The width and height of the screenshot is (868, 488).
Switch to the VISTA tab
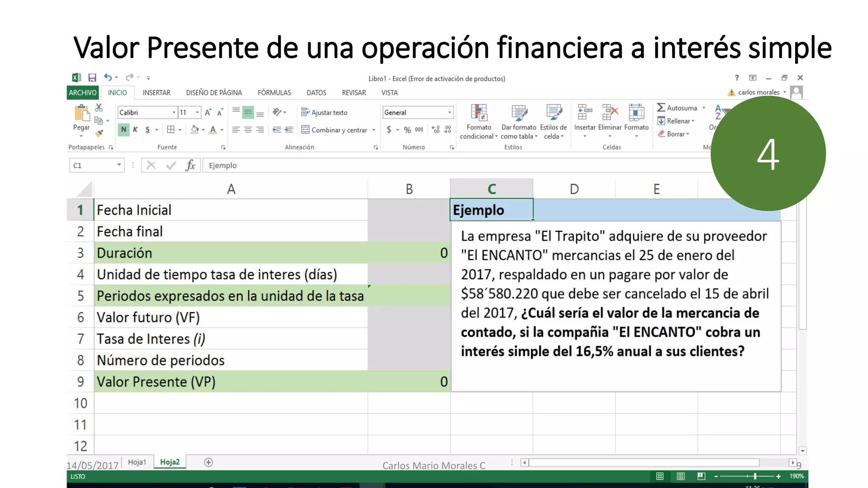point(389,93)
